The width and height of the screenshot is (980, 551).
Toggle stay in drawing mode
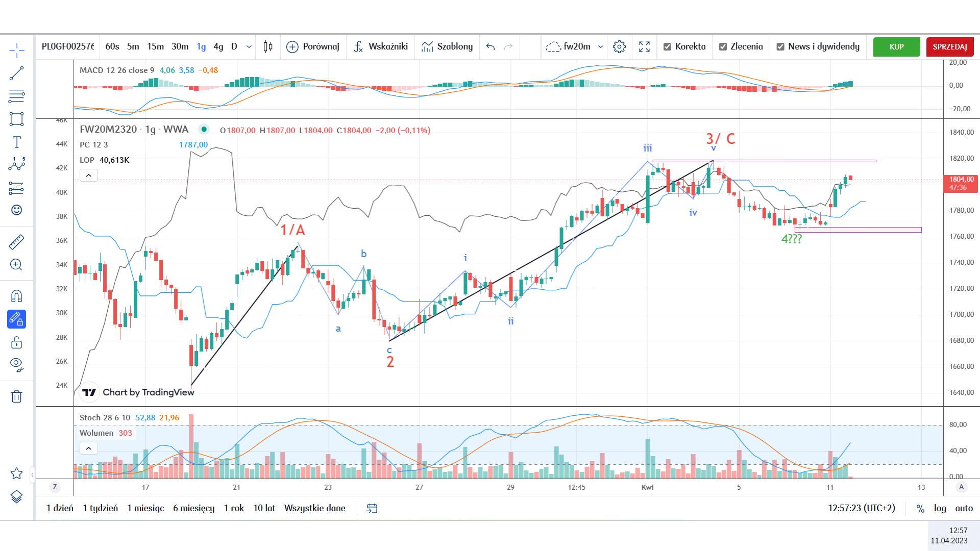pyautogui.click(x=16, y=319)
